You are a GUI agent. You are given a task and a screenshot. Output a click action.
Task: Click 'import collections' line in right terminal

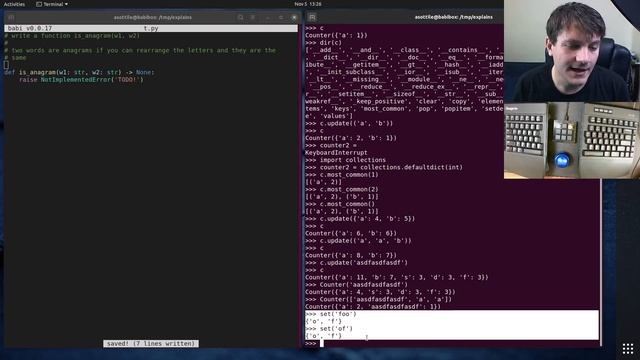coord(353,160)
